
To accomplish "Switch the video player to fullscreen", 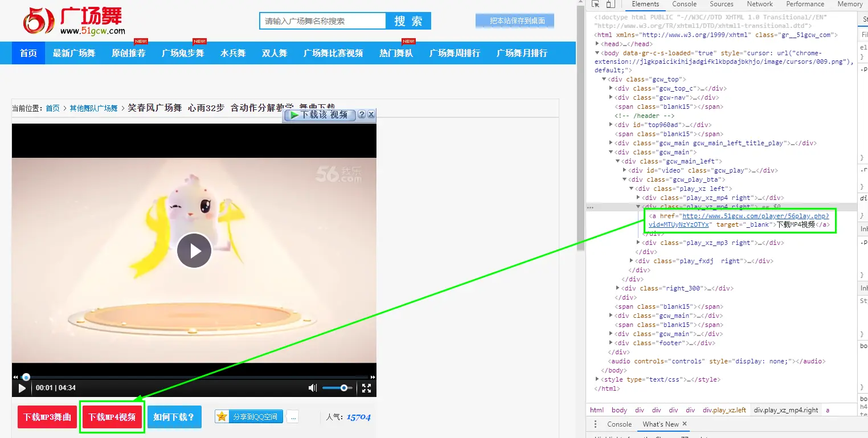I will click(x=367, y=388).
